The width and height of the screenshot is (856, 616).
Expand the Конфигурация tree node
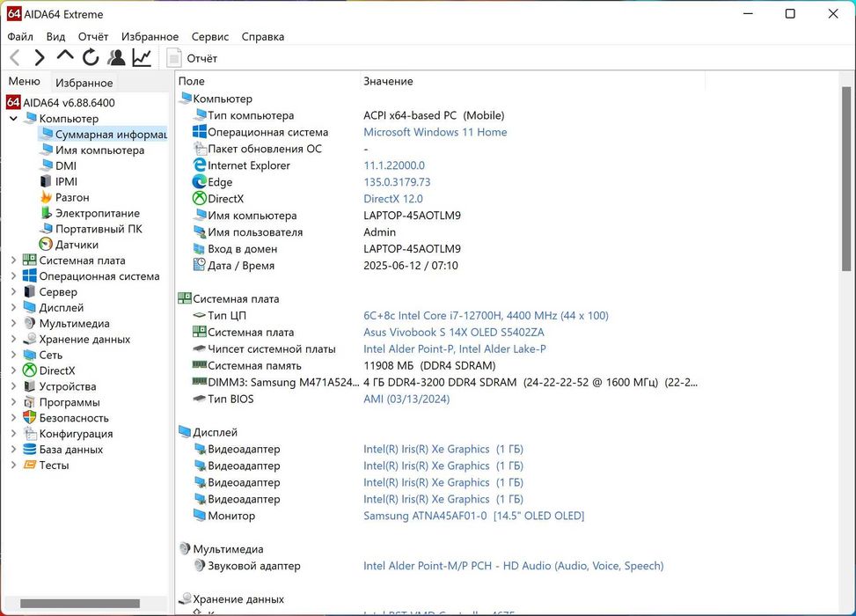click(x=14, y=434)
